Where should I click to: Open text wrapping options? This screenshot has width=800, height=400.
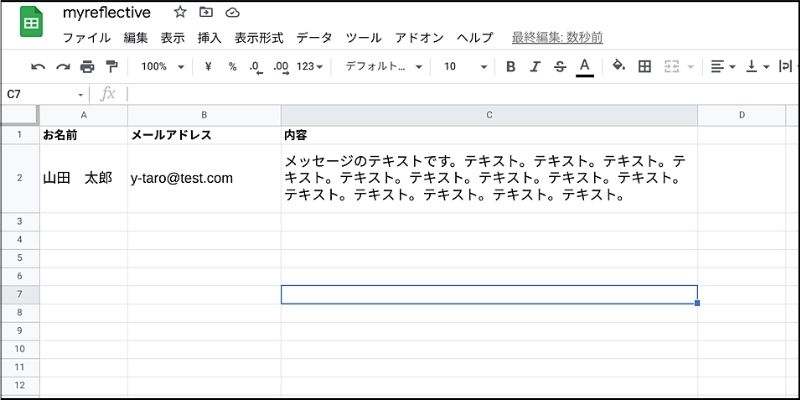coord(787,66)
